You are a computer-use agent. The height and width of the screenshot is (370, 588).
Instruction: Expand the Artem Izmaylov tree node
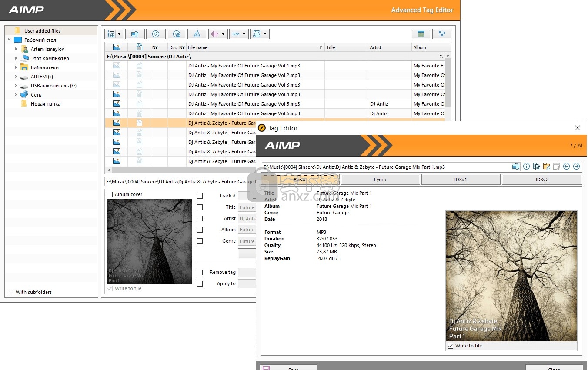pyautogui.click(x=16, y=49)
